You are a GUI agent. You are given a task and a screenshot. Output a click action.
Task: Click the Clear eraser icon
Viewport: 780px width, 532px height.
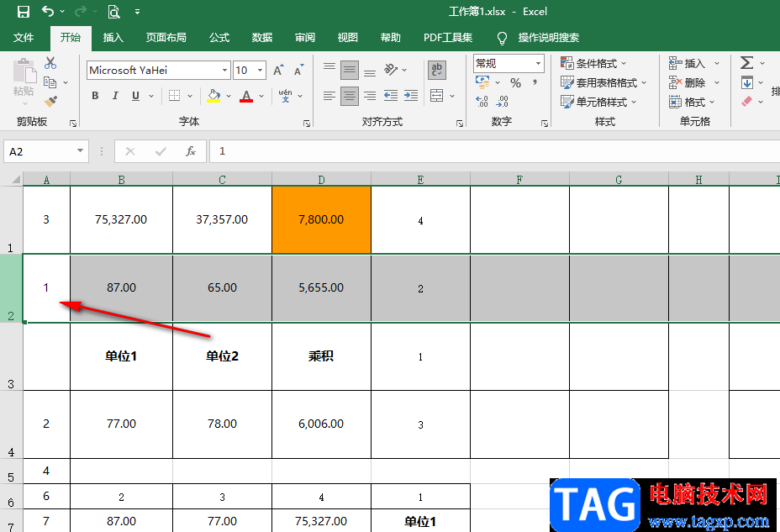pos(746,102)
